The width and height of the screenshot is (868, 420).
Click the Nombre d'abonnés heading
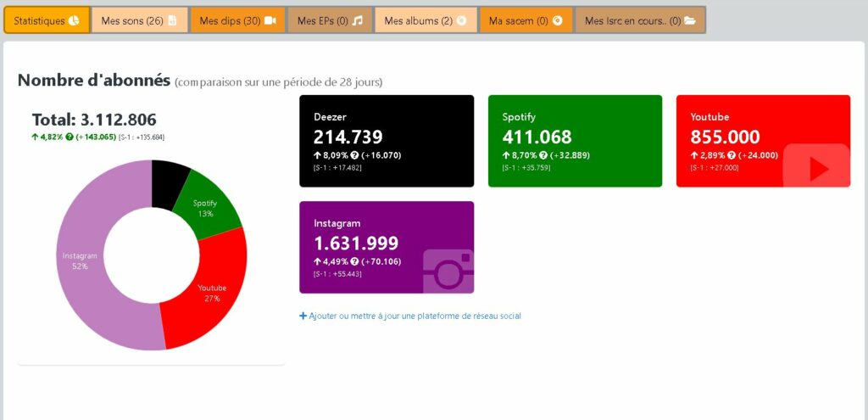coord(93,81)
